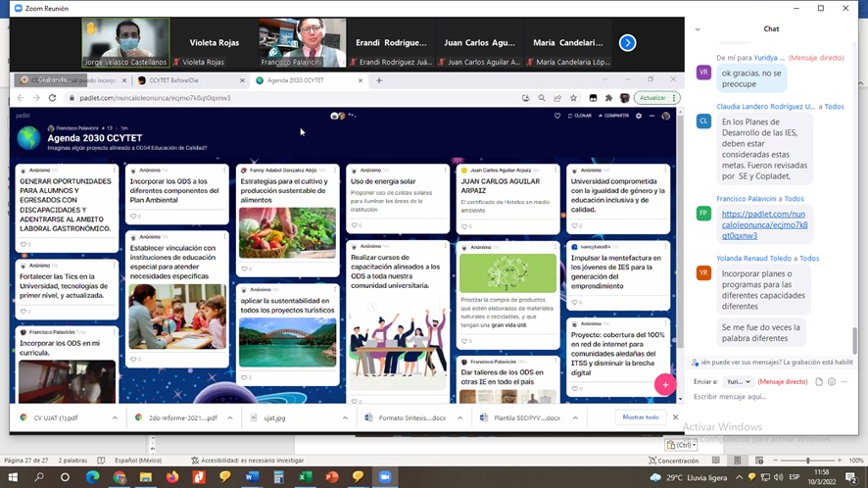Viewport: 868px width, 488px height.
Task: Click the Word zoom in plus
Action: 840,461
